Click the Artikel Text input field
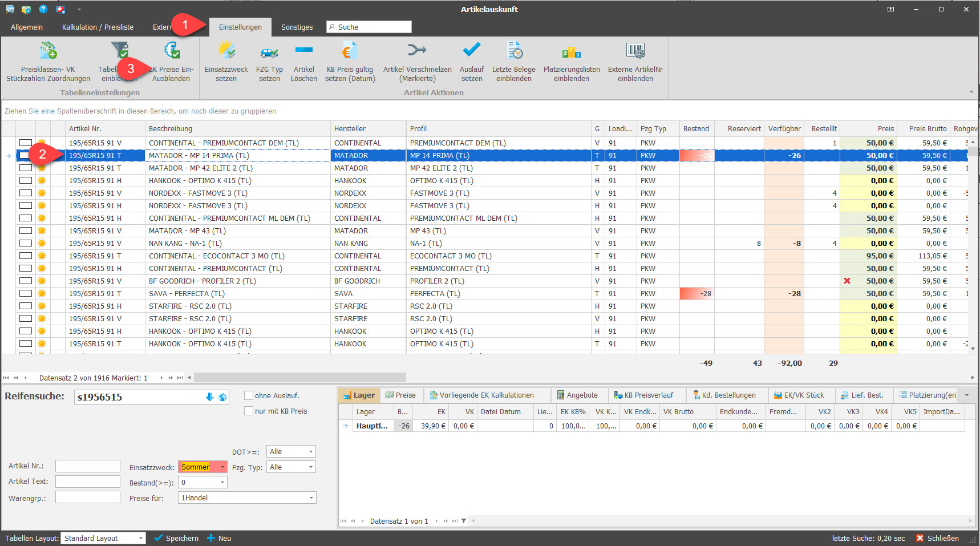Viewport: 980px width, 546px height. pyautogui.click(x=88, y=482)
